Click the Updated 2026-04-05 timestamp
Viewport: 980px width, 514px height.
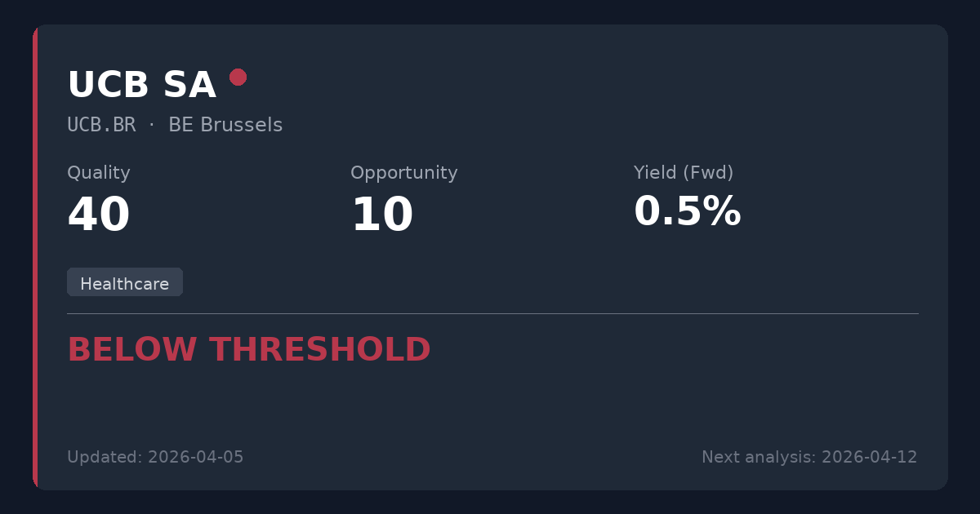[155, 457]
